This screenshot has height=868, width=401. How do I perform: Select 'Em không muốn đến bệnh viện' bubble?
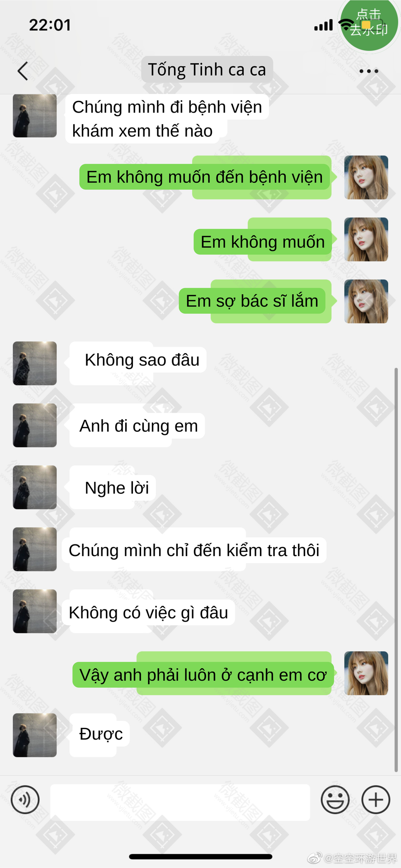[205, 177]
